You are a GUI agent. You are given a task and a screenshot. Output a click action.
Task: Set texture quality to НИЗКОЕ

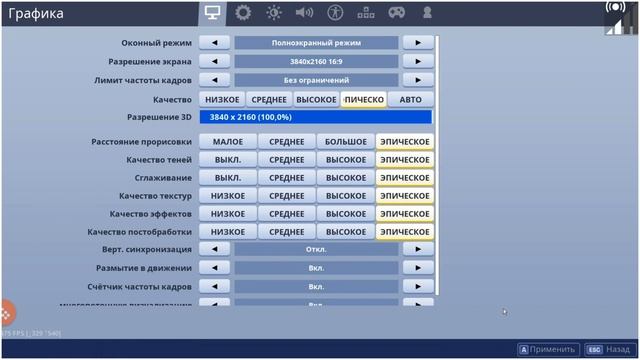228,196
